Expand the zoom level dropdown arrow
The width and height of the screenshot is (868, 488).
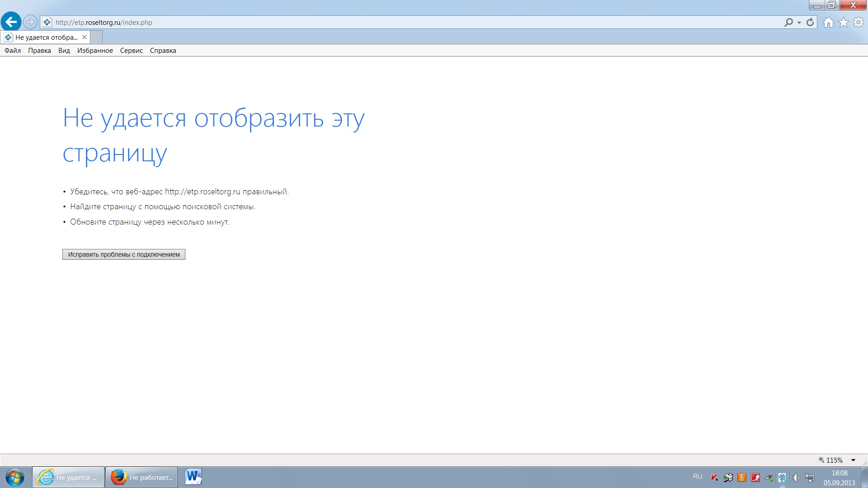[853, 460]
